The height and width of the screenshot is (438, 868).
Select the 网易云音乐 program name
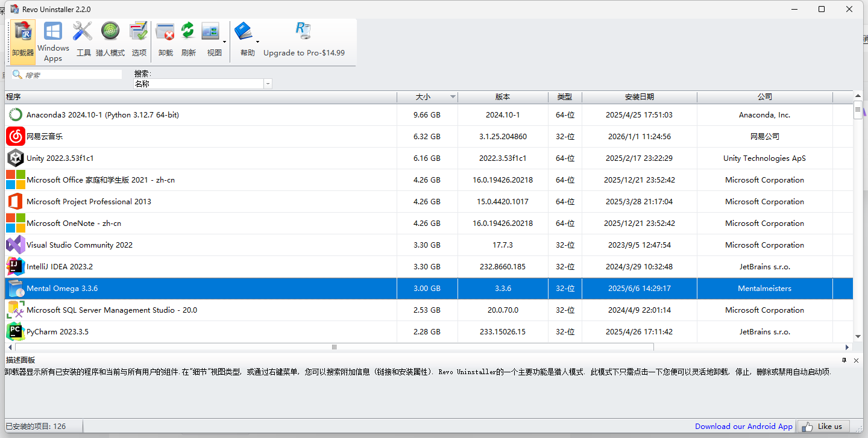pos(45,136)
